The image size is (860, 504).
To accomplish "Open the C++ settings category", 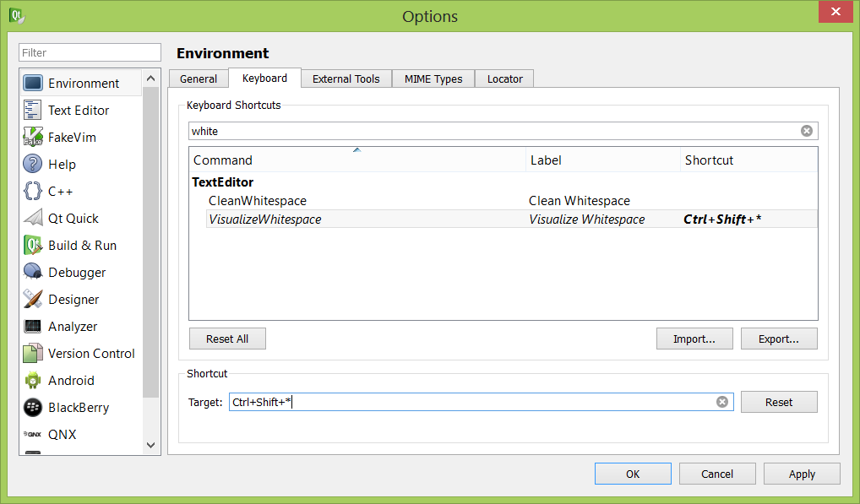I will 60,192.
